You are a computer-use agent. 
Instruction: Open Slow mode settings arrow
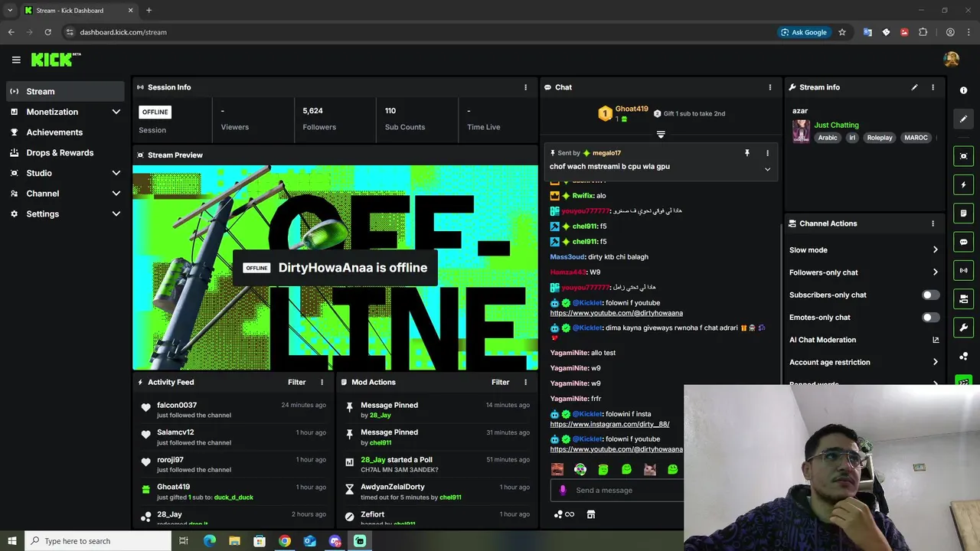935,249
